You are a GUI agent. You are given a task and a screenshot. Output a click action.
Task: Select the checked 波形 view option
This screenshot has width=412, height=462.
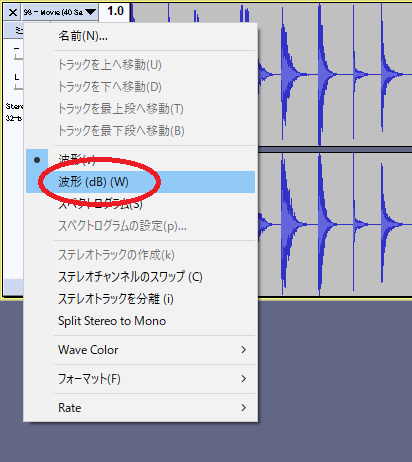point(141,160)
